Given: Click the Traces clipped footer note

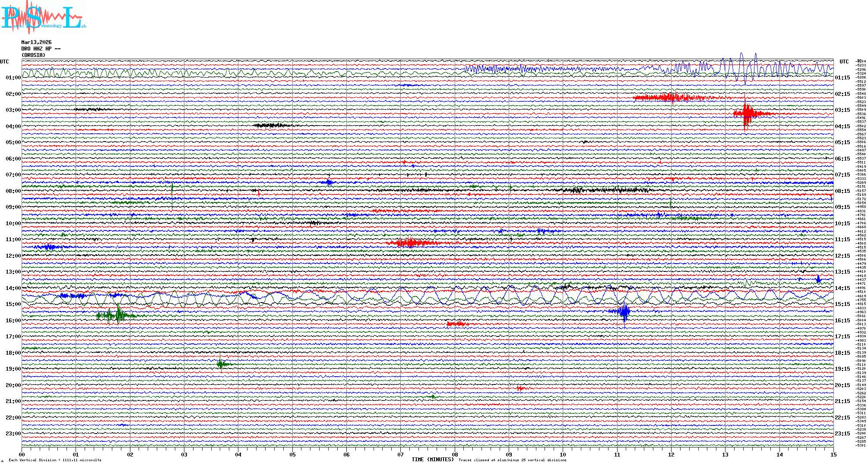Looking at the screenshot, I should tap(512, 460).
